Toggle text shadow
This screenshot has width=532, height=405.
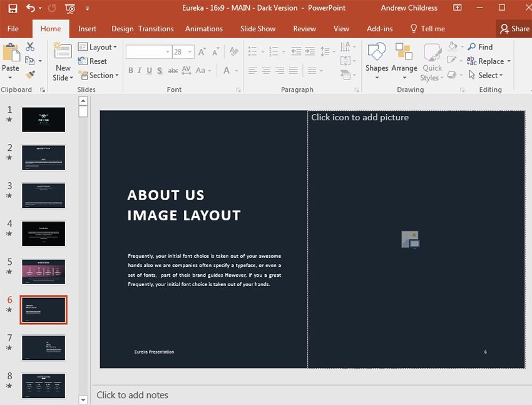pos(160,71)
